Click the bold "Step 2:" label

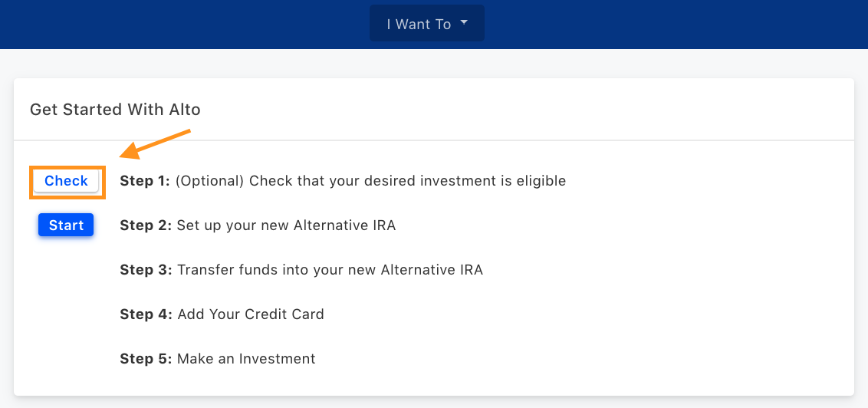coord(146,226)
